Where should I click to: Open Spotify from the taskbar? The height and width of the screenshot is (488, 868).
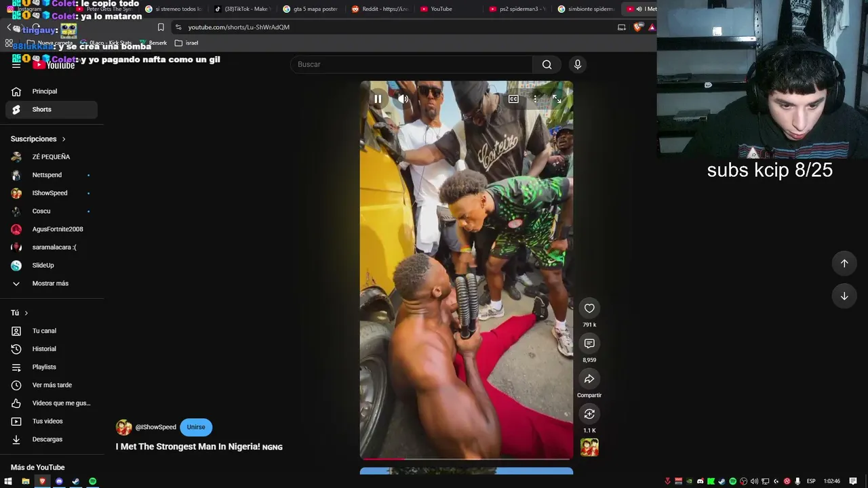coord(92,481)
